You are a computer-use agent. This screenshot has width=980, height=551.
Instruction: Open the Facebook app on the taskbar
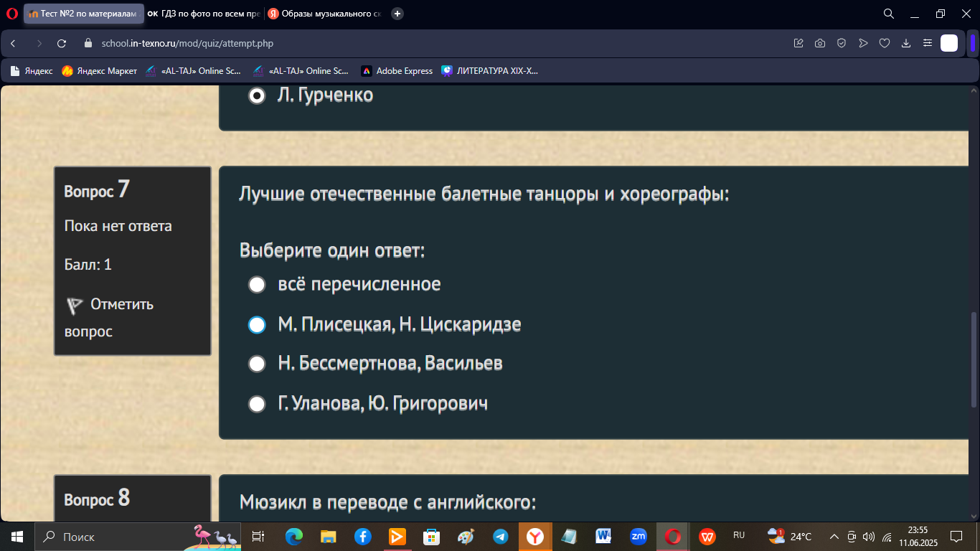pos(362,537)
